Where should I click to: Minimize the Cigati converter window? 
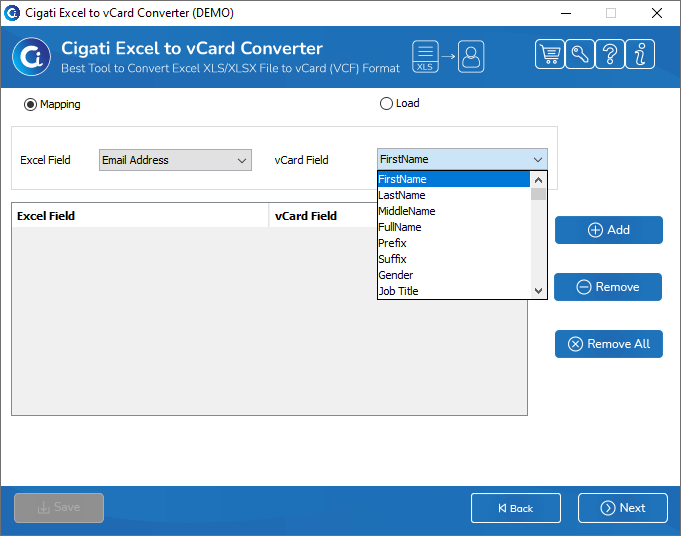(x=565, y=13)
